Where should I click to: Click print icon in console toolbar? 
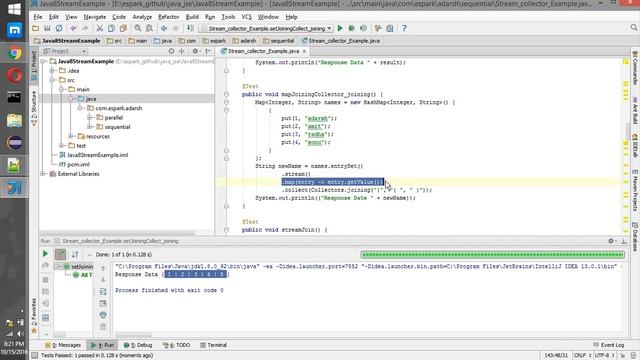103,315
